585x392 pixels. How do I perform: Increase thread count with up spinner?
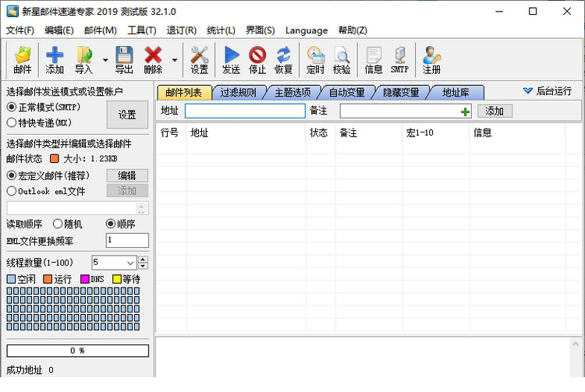tap(143, 260)
